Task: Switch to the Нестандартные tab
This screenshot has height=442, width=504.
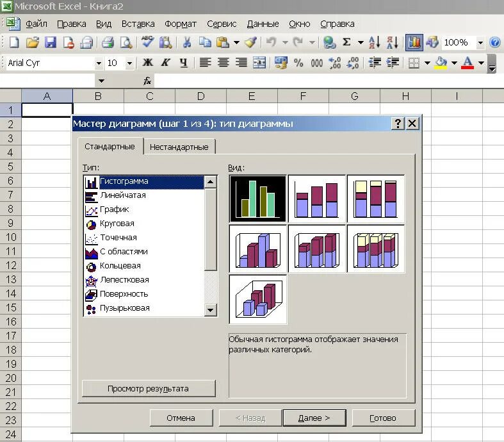Action: 179,147
